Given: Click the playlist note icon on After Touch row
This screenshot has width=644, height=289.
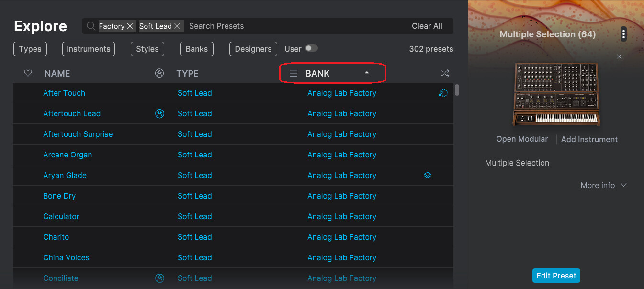Looking at the screenshot, I should click(x=443, y=93).
